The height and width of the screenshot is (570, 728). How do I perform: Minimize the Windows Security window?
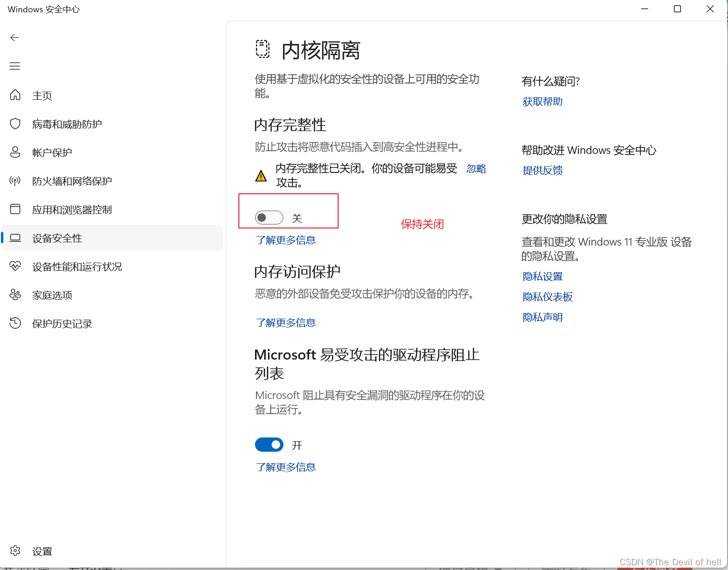[x=644, y=9]
